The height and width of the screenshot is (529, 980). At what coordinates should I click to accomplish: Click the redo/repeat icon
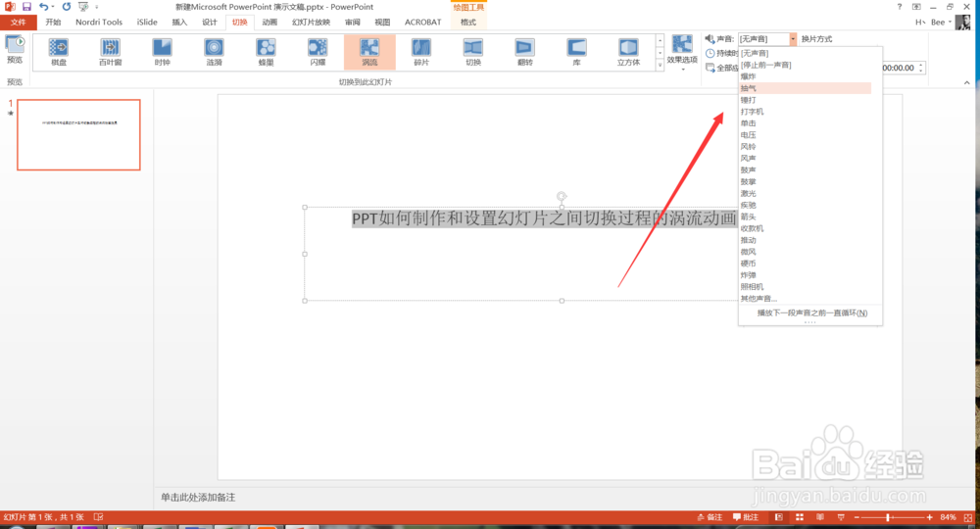[67, 6]
